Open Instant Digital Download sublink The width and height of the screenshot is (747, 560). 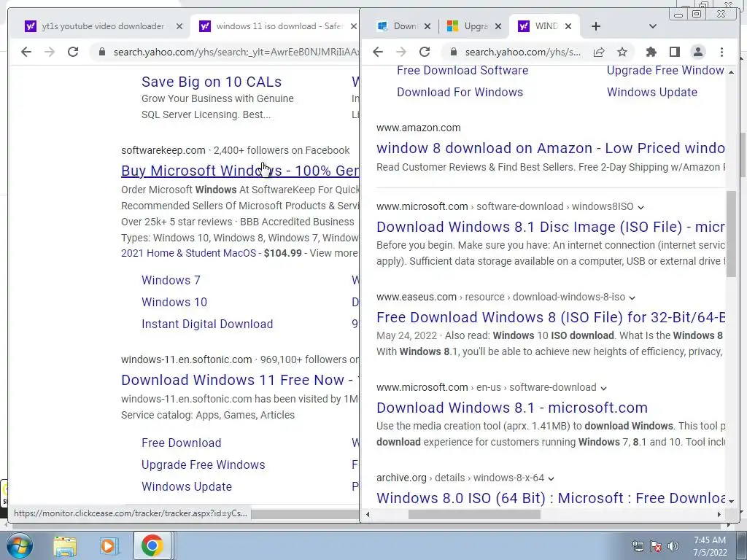[207, 324]
